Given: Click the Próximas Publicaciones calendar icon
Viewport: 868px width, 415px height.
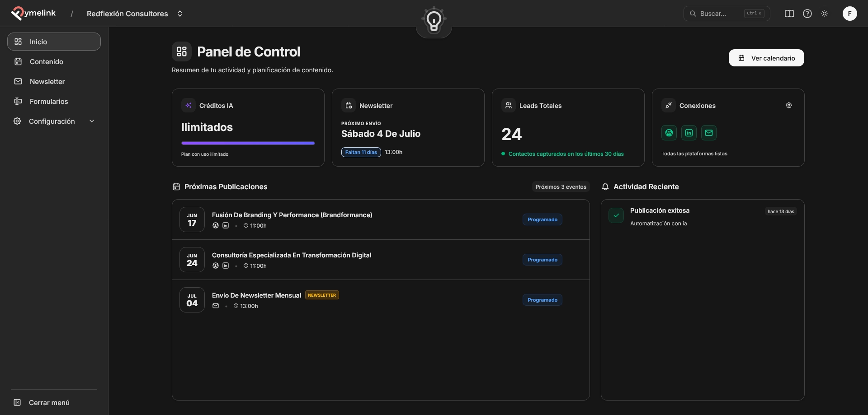Looking at the screenshot, I should (176, 187).
